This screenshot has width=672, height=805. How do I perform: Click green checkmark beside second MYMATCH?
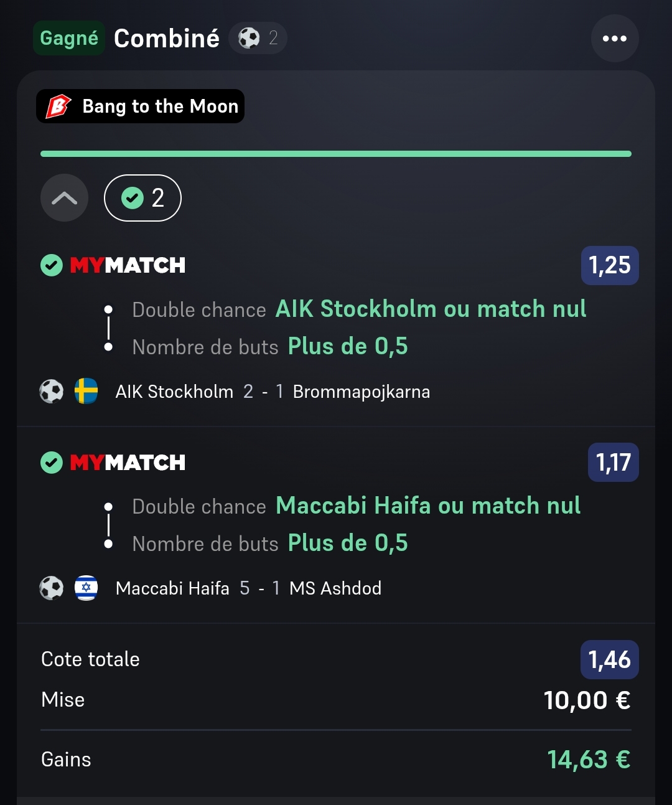coord(52,463)
